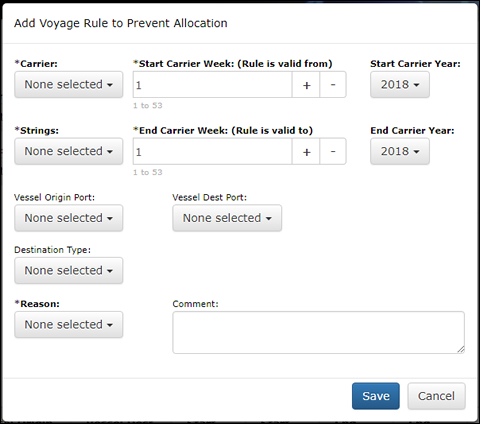Increase Start Carrier Week with plus button
Screen dimensions: 480x424
pyautogui.click(x=306, y=85)
